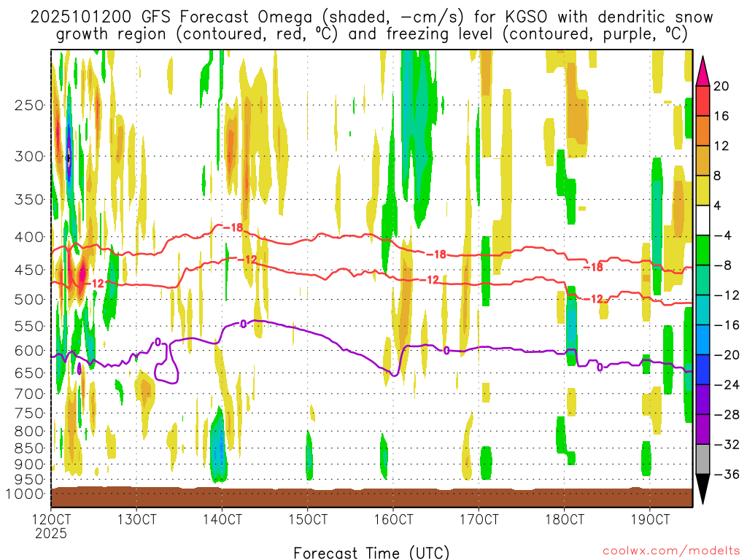Click the 160CT time axis label
Image resolution: width=747 pixels, height=560 pixels.
click(393, 520)
